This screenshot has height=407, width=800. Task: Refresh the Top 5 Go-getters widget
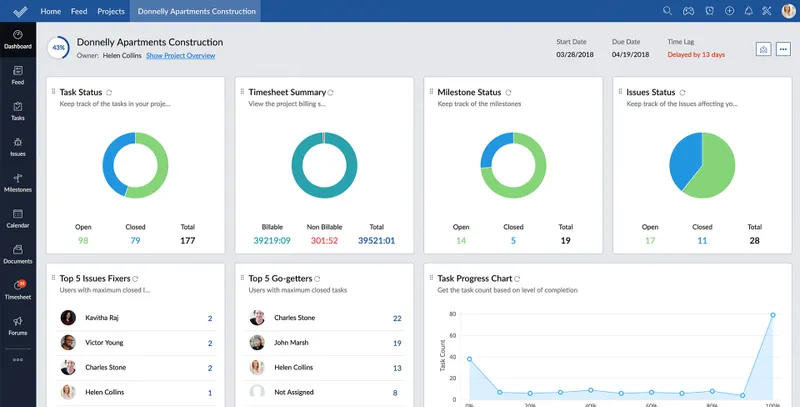317,279
